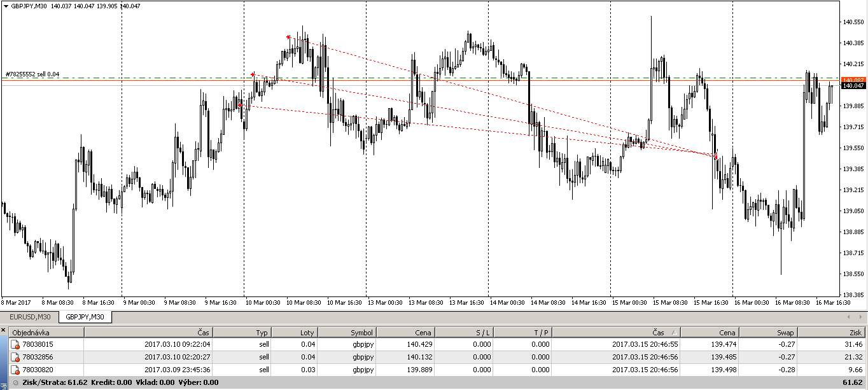Image resolution: width=868 pixels, height=390 pixels.
Task: Click open price 140.429
Action: pos(420,344)
